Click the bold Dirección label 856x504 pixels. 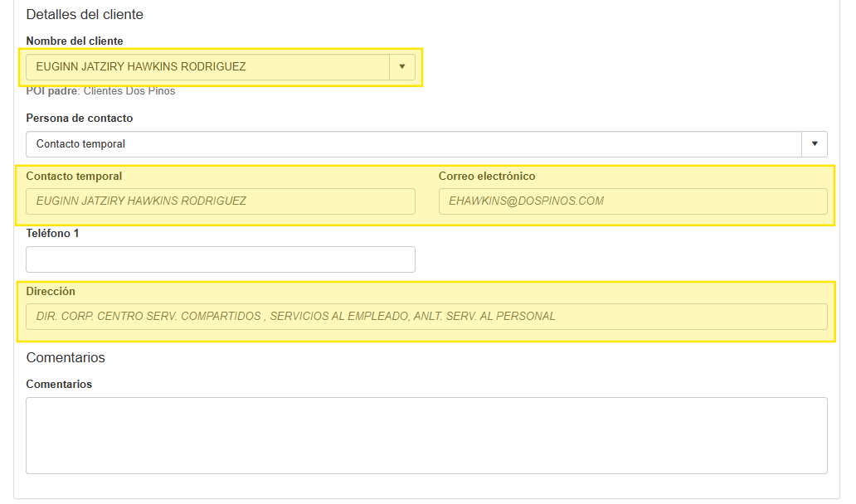[51, 292]
